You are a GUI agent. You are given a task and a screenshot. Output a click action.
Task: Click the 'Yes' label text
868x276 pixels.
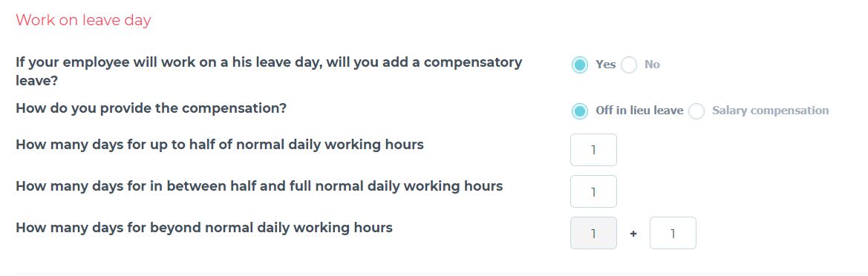[606, 65]
